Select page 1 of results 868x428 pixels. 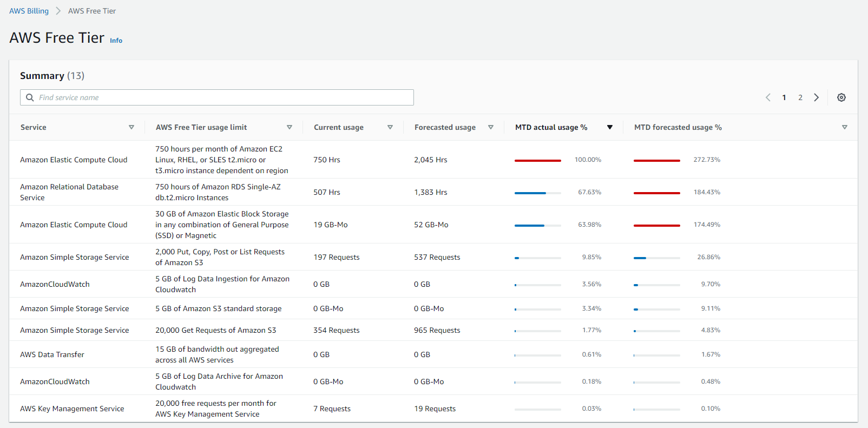click(x=784, y=97)
